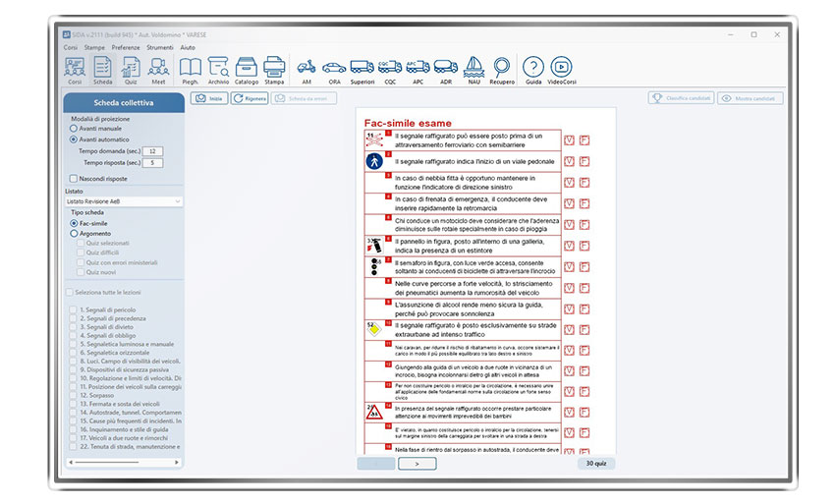This screenshot has width=835, height=504.
Task: Expand the Listato Revisione AeB dropdown
Action: coord(123,201)
